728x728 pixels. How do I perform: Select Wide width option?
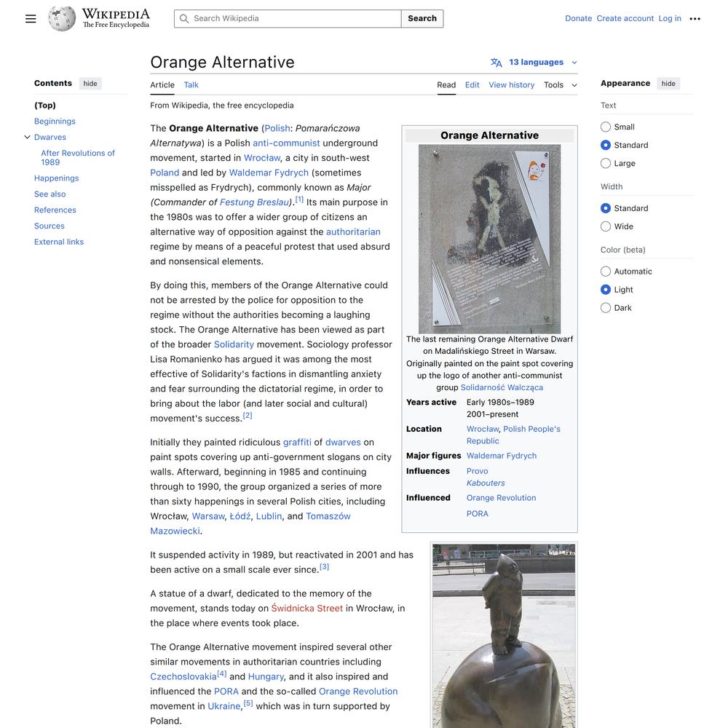tap(606, 226)
